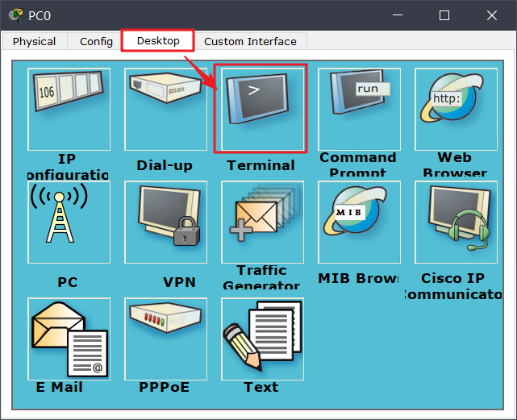This screenshot has width=517, height=420.
Task: Launch the Terminal app
Action: [262, 109]
